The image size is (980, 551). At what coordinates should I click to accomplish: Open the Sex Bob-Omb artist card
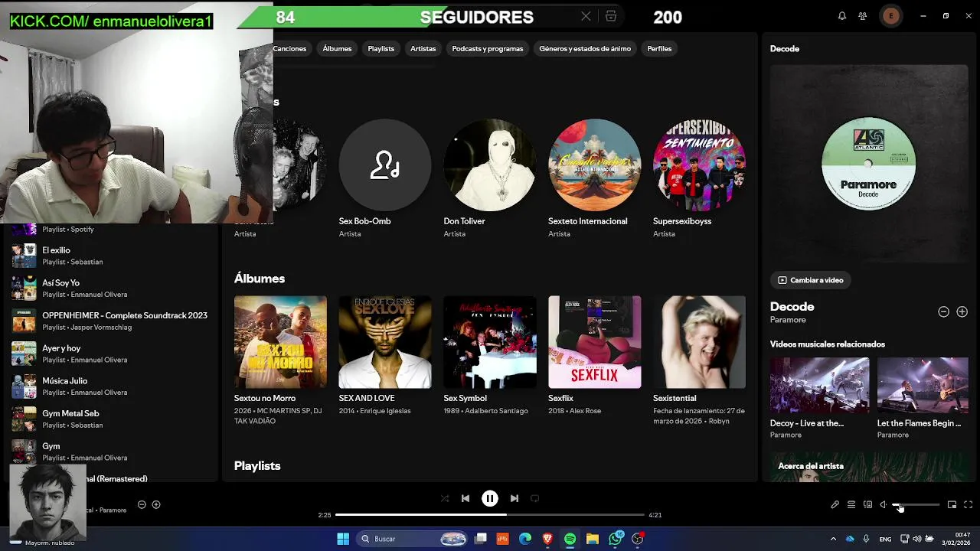(385, 178)
